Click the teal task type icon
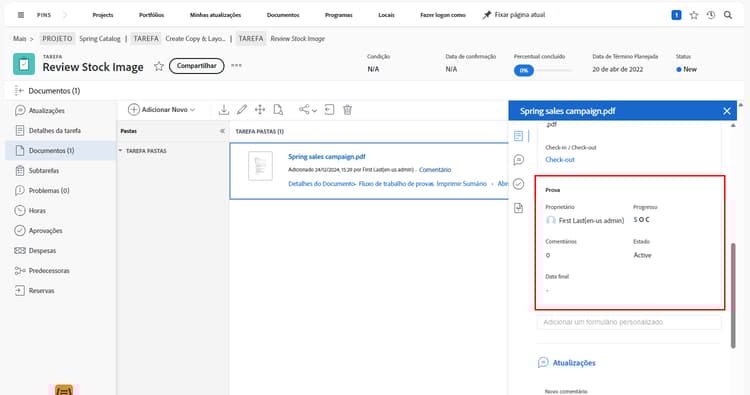 (24, 64)
